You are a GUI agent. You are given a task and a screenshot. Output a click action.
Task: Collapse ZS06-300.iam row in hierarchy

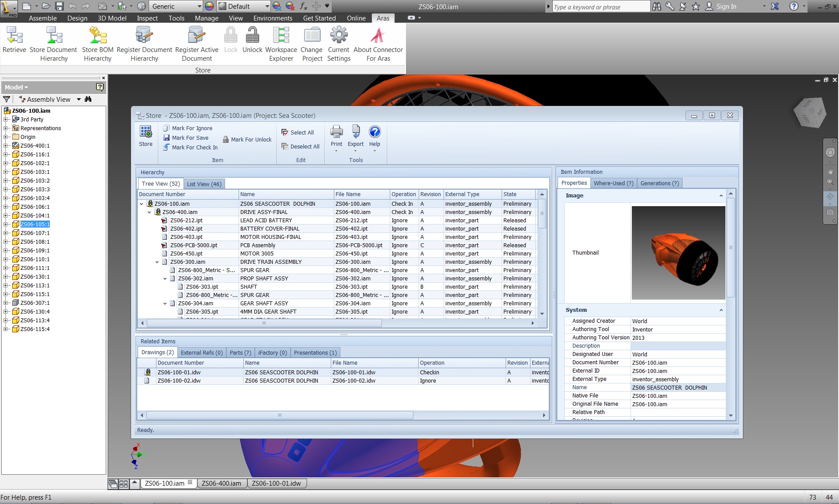157,262
